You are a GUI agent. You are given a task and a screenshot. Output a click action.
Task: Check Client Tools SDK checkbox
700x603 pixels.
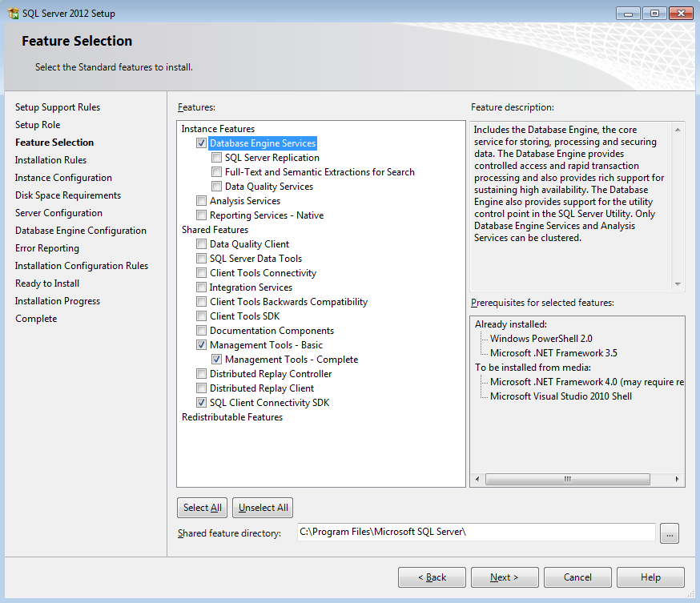click(201, 316)
